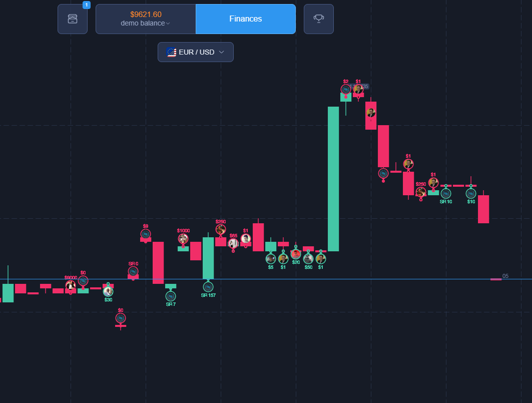The image size is (532, 403).
Task: Select the $30 trader avatar marker
Action: 108,291
